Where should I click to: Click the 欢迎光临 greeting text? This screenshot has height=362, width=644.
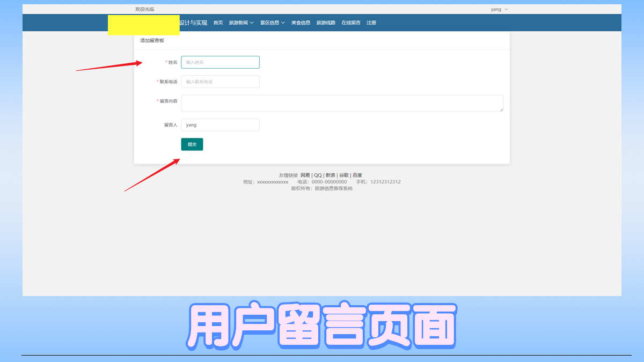[145, 9]
